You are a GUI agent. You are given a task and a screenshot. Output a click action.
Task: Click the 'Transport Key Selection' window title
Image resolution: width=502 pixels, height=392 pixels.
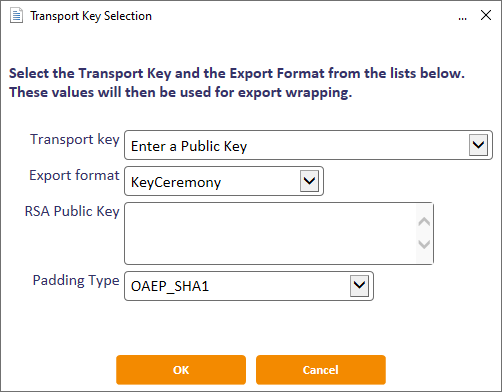[91, 16]
